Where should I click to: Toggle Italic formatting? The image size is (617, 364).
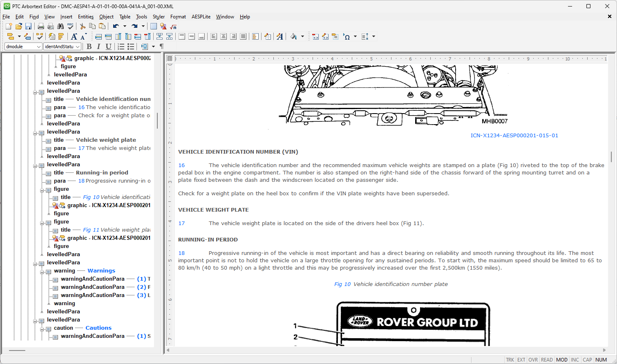[98, 47]
